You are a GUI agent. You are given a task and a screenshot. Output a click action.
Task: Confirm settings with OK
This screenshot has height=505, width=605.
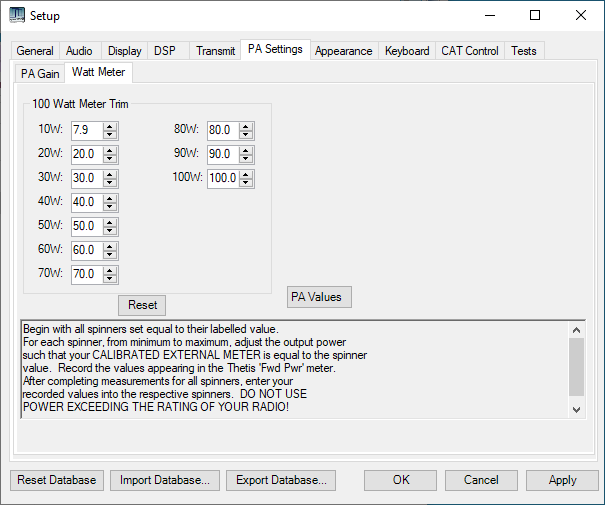click(x=401, y=480)
